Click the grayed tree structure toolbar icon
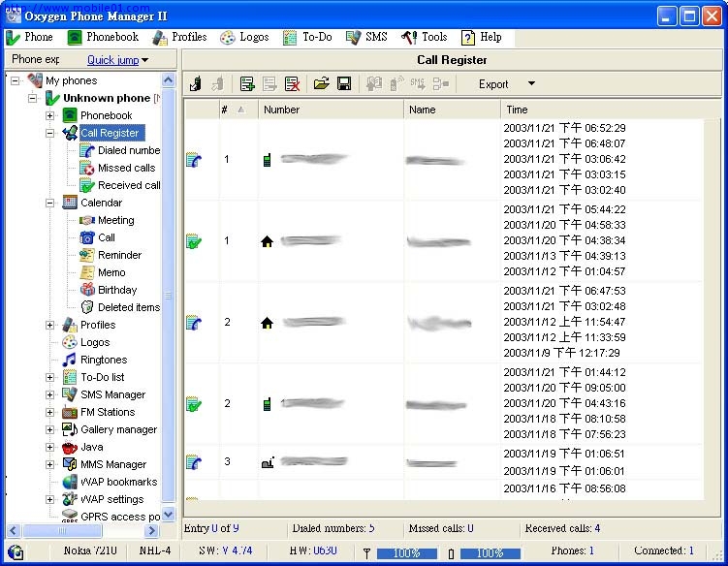Viewport: 728px width, 566px height. [441, 83]
